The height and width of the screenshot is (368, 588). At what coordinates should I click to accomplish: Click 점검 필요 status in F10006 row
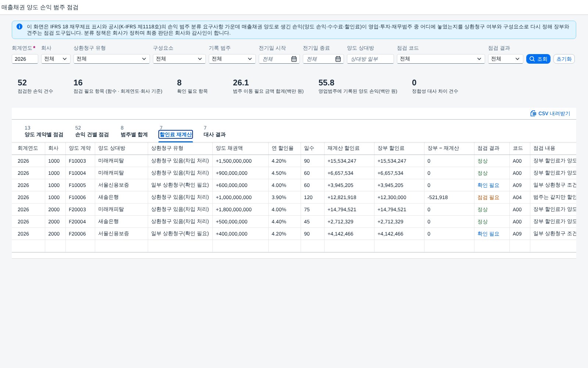point(488,197)
